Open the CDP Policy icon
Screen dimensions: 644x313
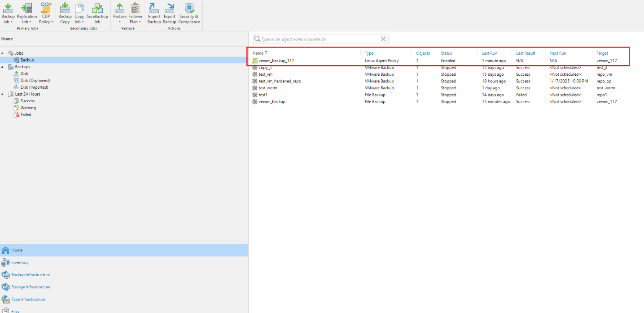46,8
